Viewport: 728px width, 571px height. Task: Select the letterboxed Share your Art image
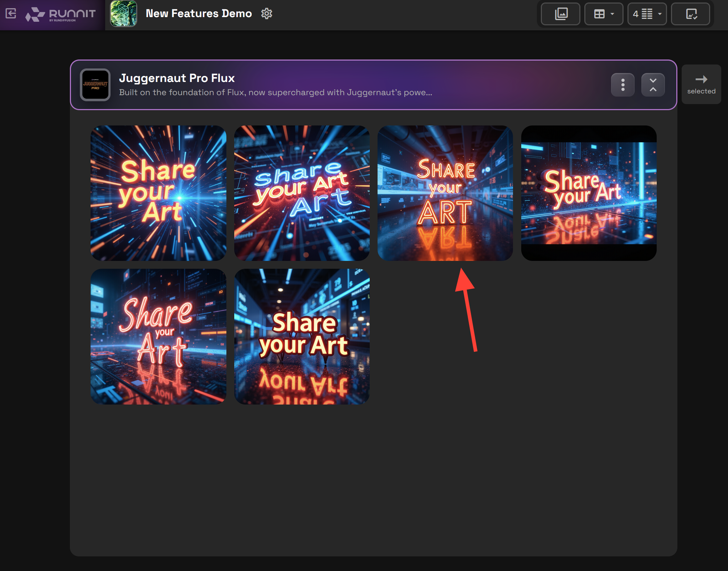coord(589,193)
